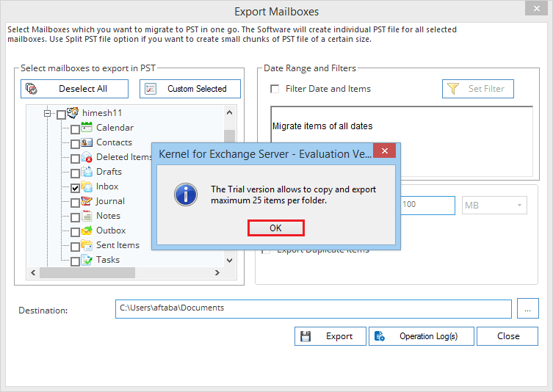
Task: Click the Journal folder icon
Action: coord(87,201)
